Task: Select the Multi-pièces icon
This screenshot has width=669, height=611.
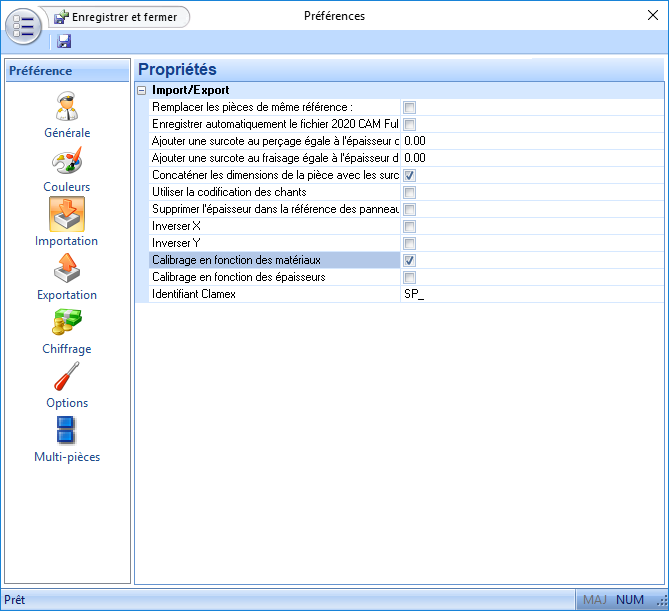Action: click(67, 430)
